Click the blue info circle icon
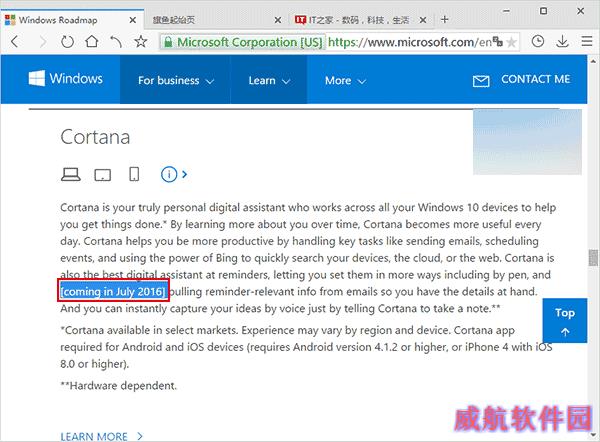The image size is (600, 442). [169, 175]
